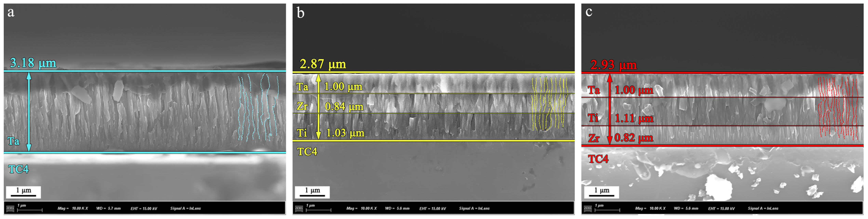Click the cyan double-headed thickness arrow in panel a
The image size is (868, 219).
click(x=29, y=111)
